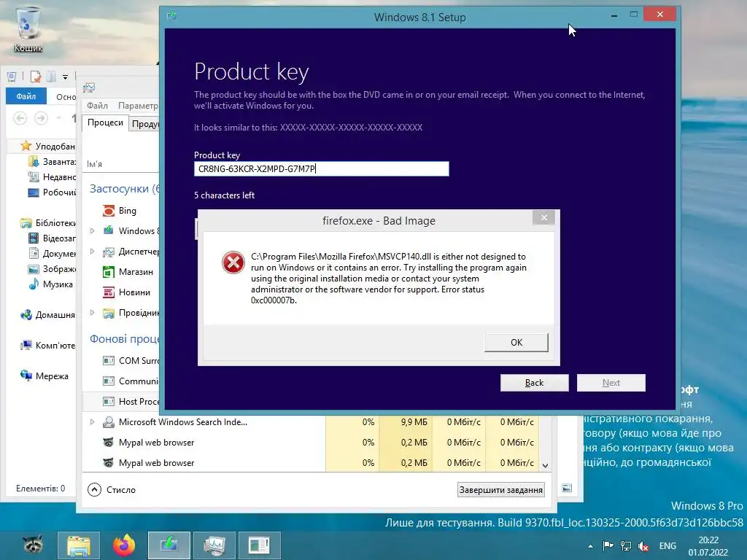Show hidden tray icons arrow
747x560 pixels.
tap(590, 546)
